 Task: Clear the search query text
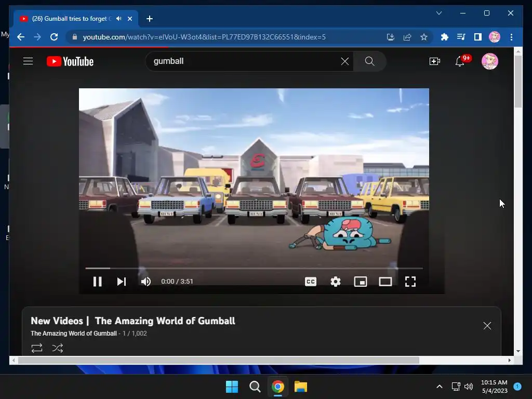pyautogui.click(x=345, y=61)
